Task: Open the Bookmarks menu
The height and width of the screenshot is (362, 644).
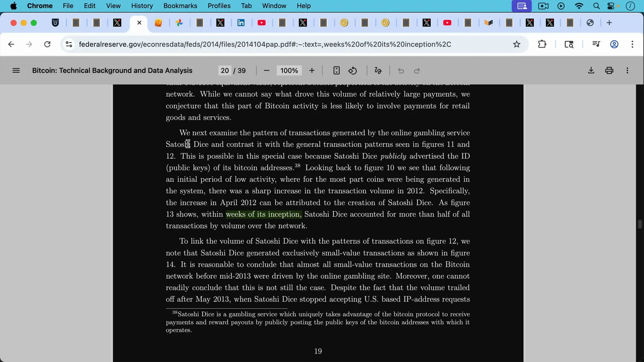Action: (x=180, y=6)
